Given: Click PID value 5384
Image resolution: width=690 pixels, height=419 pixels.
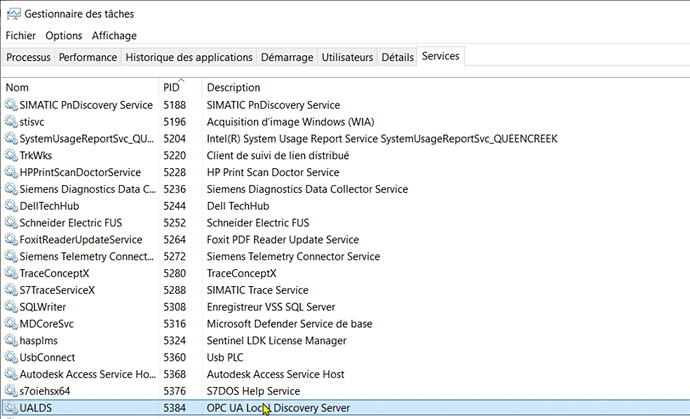Looking at the screenshot, I should tap(175, 408).
